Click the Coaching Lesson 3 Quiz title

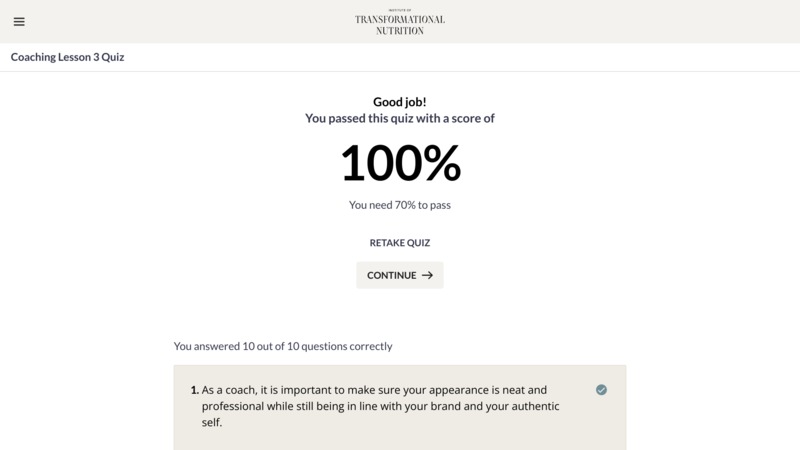click(x=67, y=57)
